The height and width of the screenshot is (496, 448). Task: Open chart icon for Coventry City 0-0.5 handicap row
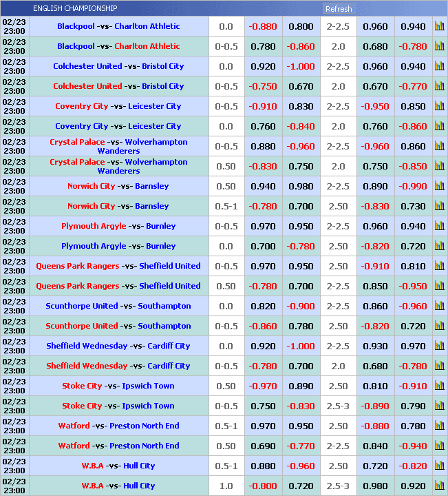coord(439,107)
